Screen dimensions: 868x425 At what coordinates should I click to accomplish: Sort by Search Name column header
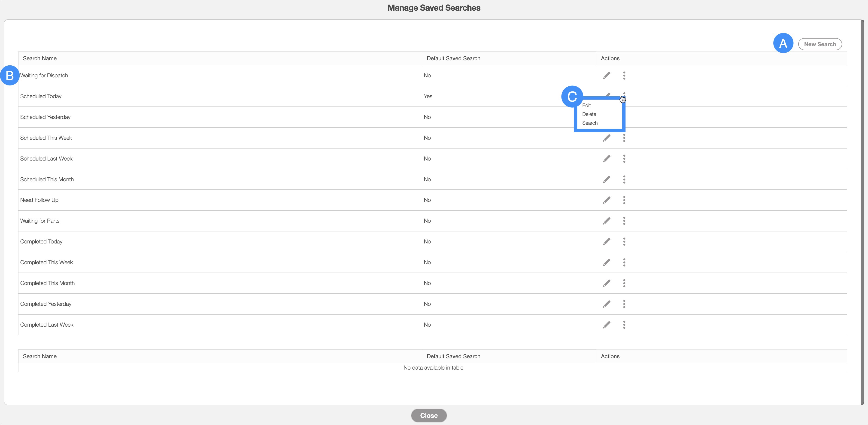tap(40, 58)
